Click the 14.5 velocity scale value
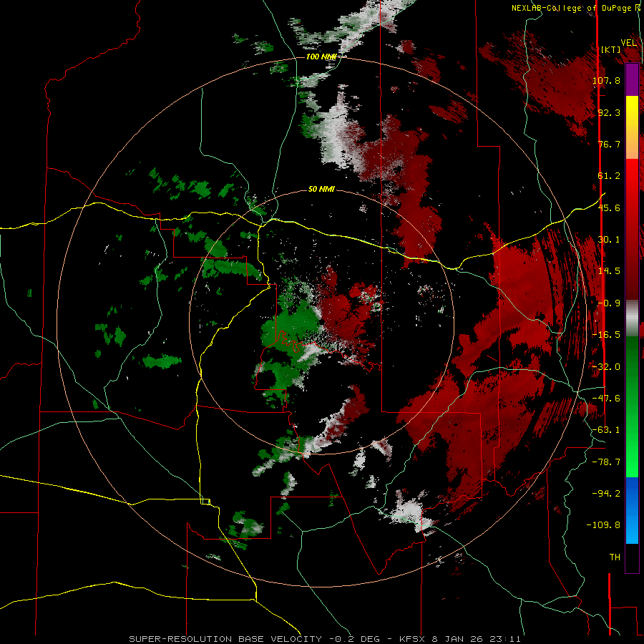 point(609,271)
